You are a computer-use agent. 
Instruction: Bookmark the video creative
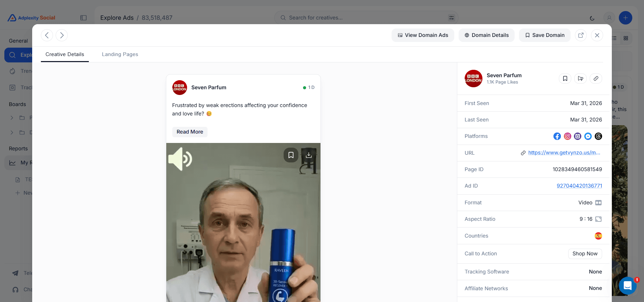coord(291,155)
